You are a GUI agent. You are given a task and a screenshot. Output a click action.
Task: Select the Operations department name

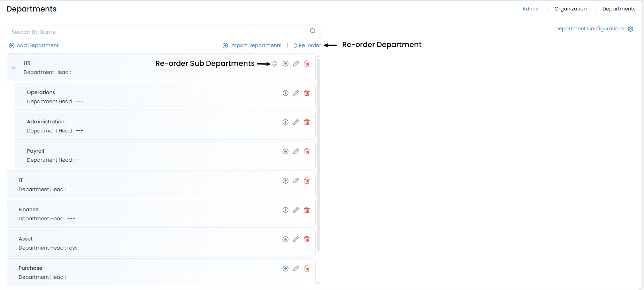click(x=41, y=92)
